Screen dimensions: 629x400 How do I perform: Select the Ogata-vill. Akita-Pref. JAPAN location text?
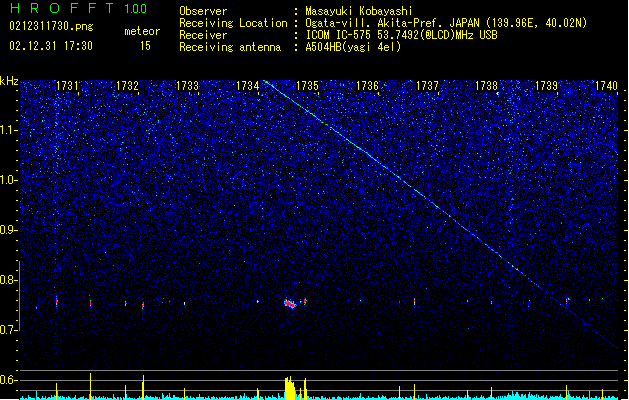[446, 23]
